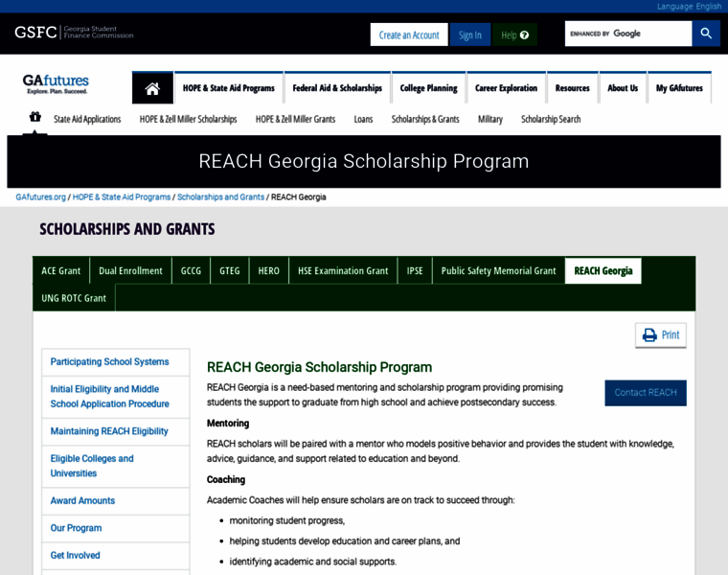The image size is (728, 575).
Task: Click the 'Mentoring' section heading
Action: pyautogui.click(x=228, y=424)
